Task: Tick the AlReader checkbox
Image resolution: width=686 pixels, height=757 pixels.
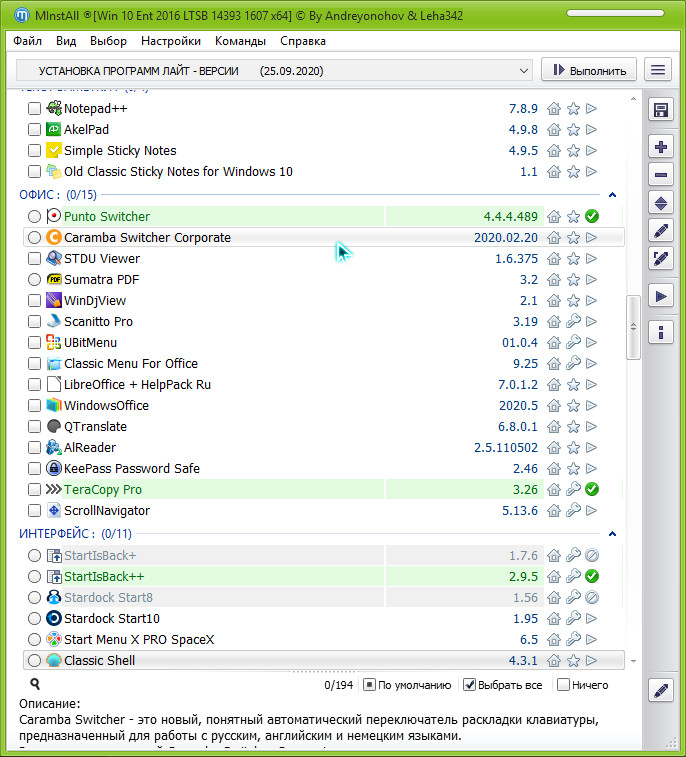Action: coord(34,448)
